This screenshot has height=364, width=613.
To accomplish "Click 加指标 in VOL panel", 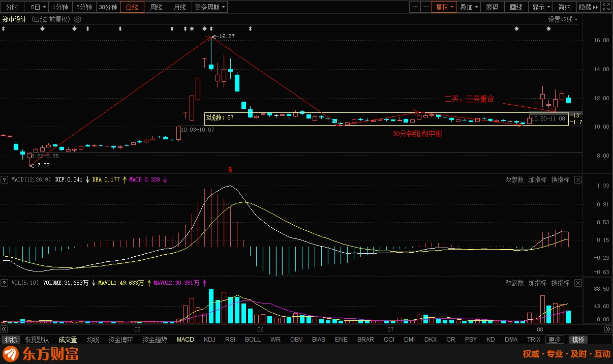I will click(x=538, y=283).
